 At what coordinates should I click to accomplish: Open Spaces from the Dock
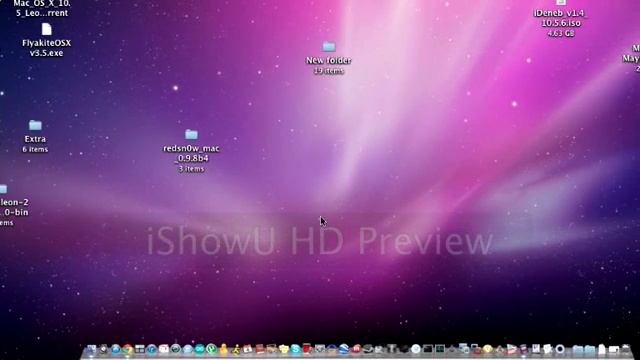140,349
